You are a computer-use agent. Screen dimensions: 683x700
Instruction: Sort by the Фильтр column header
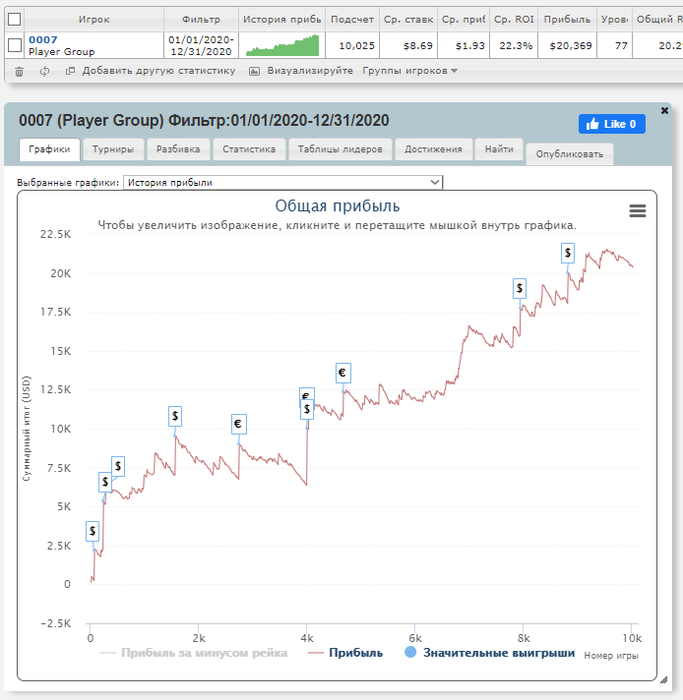(201, 19)
